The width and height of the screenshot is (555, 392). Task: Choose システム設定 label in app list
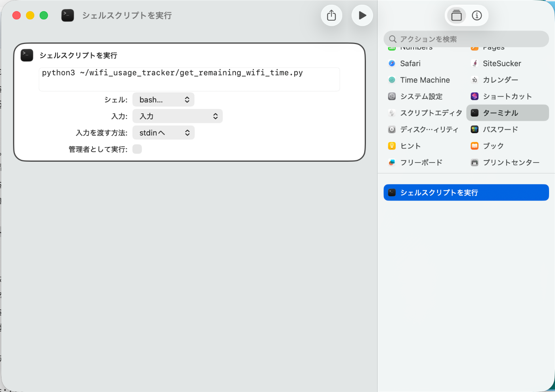(421, 96)
